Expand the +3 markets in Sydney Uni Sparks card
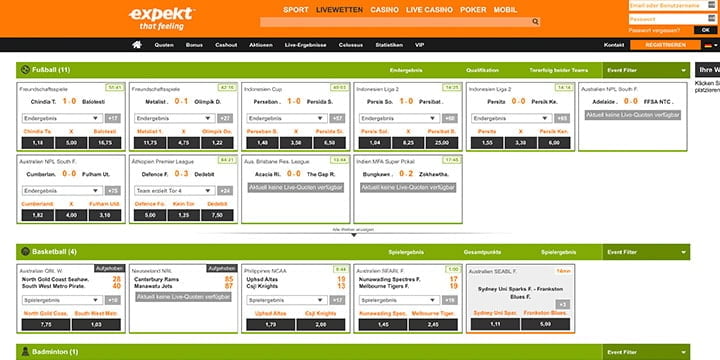The image size is (720, 360). (x=562, y=304)
